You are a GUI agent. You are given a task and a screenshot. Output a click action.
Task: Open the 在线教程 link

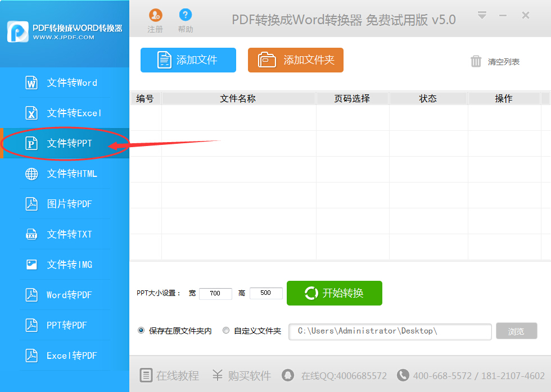pyautogui.click(x=178, y=376)
